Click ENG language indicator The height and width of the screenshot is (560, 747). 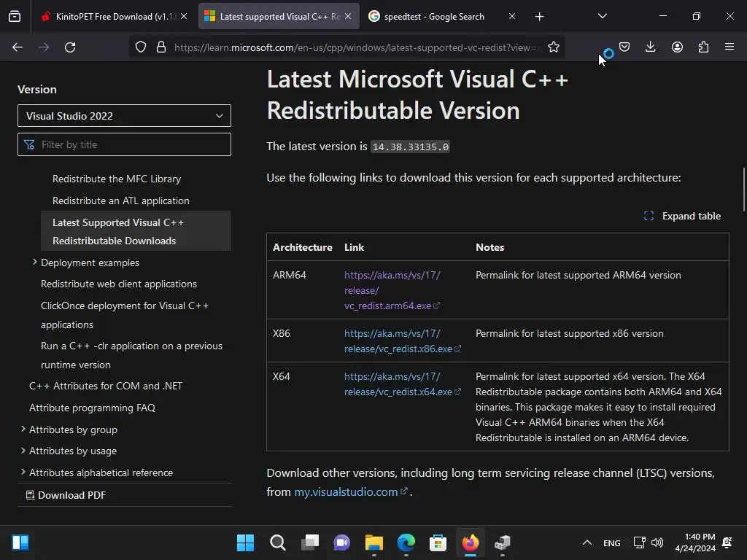click(612, 542)
